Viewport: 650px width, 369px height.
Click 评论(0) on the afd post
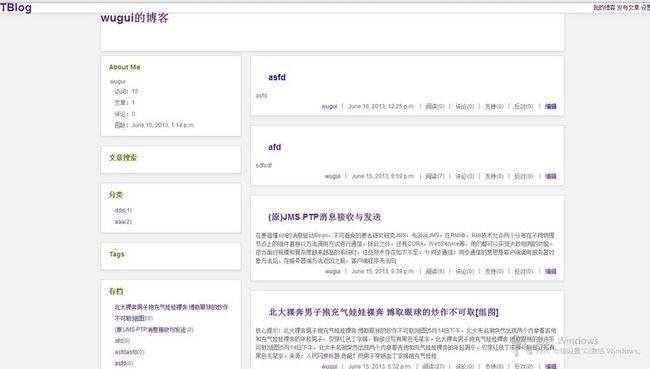[x=465, y=176]
